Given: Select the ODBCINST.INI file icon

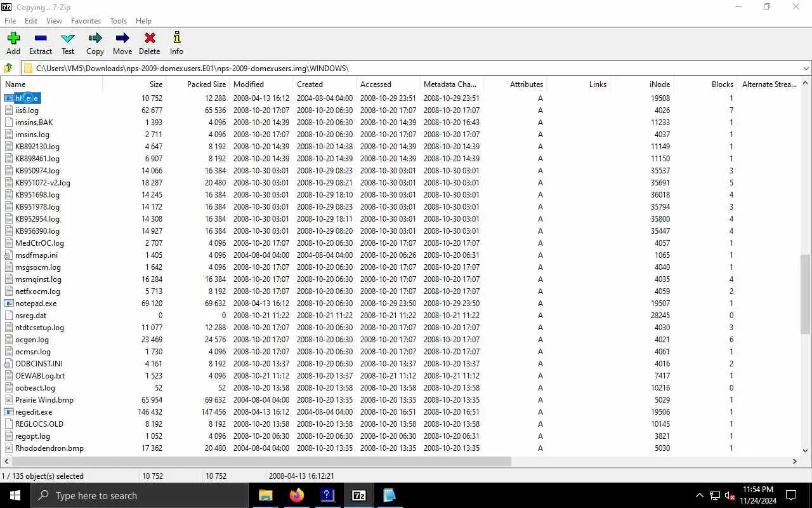Looking at the screenshot, I should click(x=9, y=364).
